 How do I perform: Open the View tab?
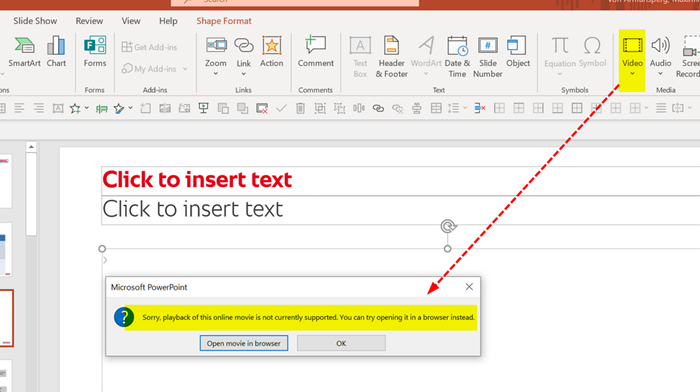coord(131,21)
